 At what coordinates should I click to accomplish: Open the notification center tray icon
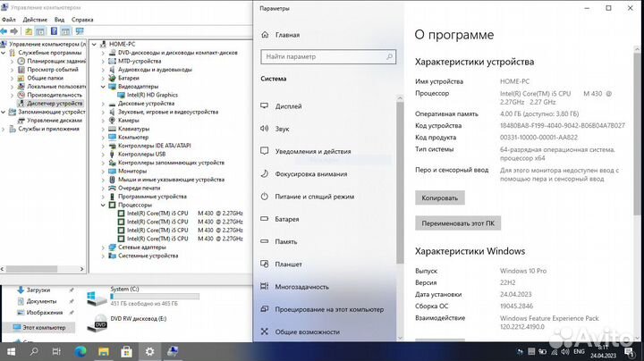[x=629, y=351]
